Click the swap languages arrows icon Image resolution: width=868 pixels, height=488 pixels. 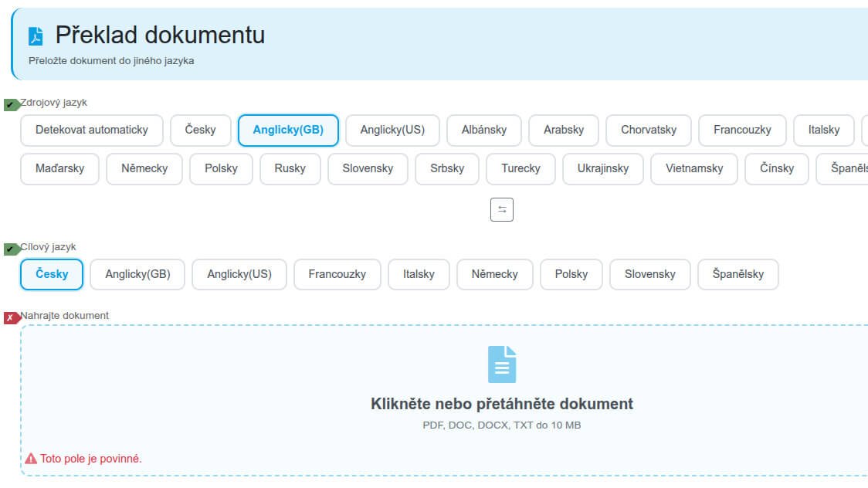[x=502, y=208]
